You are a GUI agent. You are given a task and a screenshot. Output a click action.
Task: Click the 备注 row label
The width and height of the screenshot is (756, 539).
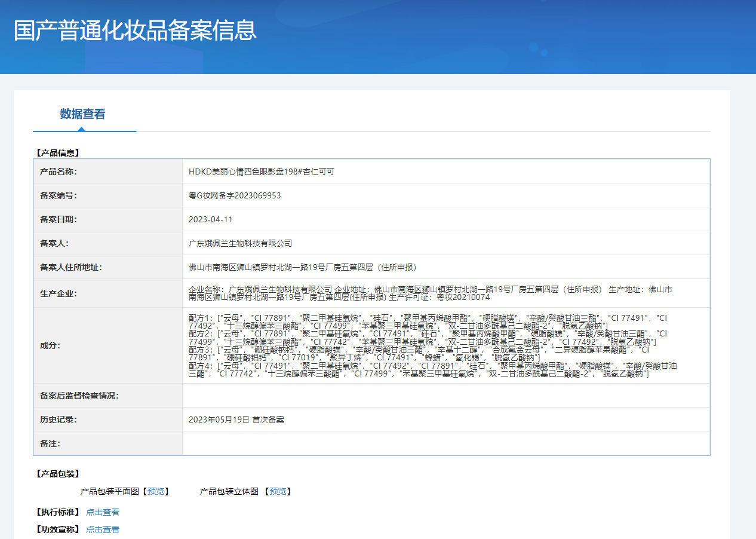[x=50, y=443]
